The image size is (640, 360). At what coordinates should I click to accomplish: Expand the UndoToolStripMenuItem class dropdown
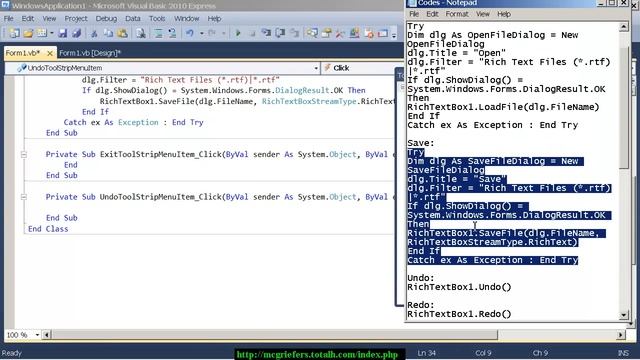pyautogui.click(x=316, y=68)
